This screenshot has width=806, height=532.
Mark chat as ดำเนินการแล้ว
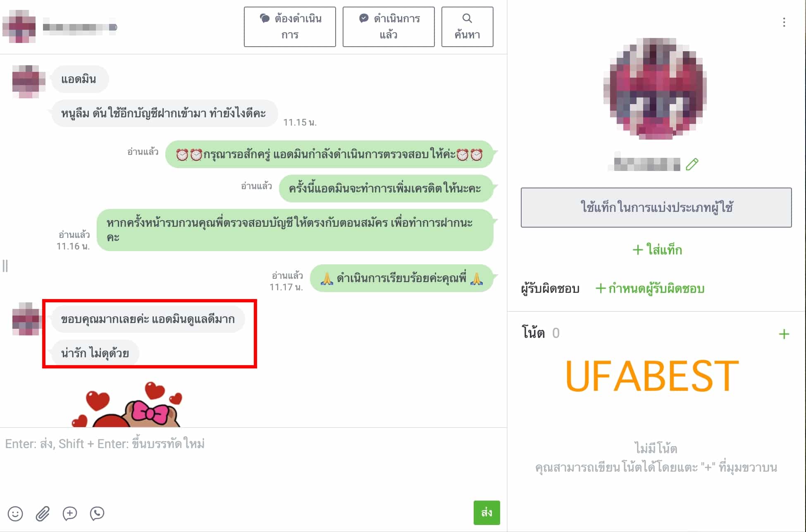(x=389, y=27)
